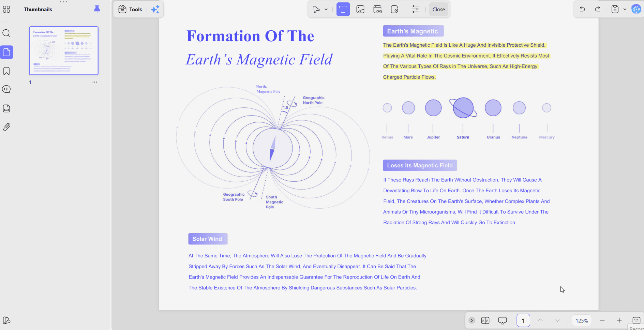Image resolution: width=644 pixels, height=330 pixels.
Task: Click the Geographic South Pole label
Action: coord(234,197)
